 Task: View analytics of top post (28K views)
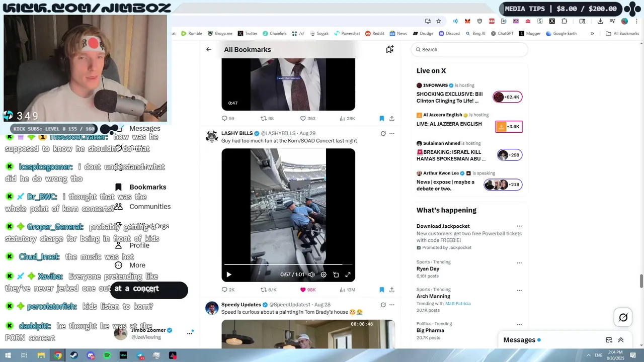(347, 119)
